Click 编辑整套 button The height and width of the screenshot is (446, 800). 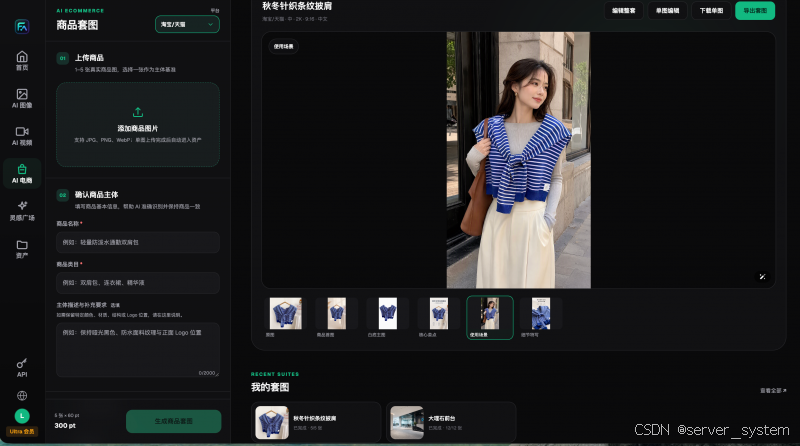pos(623,11)
